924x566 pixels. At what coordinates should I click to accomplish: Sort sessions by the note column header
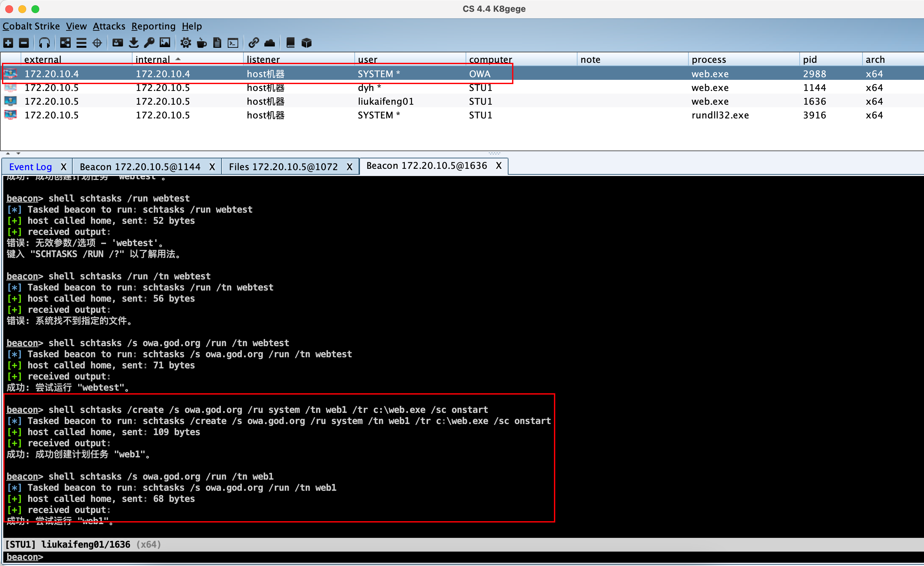(632, 59)
